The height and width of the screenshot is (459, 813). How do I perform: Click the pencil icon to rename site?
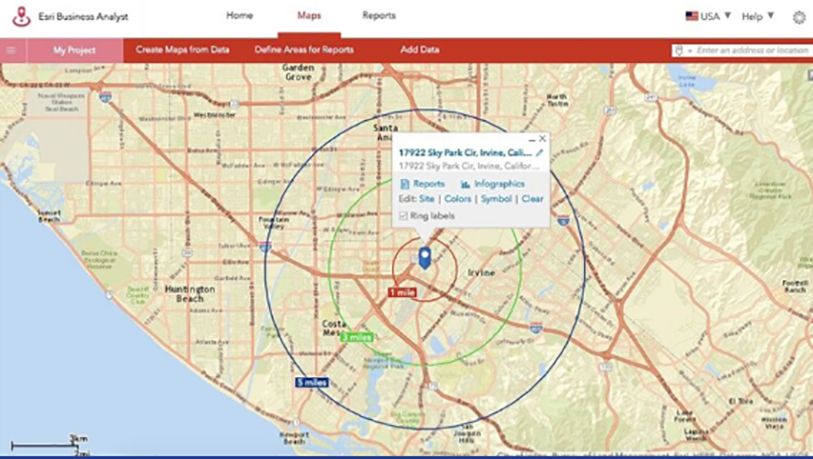click(540, 152)
